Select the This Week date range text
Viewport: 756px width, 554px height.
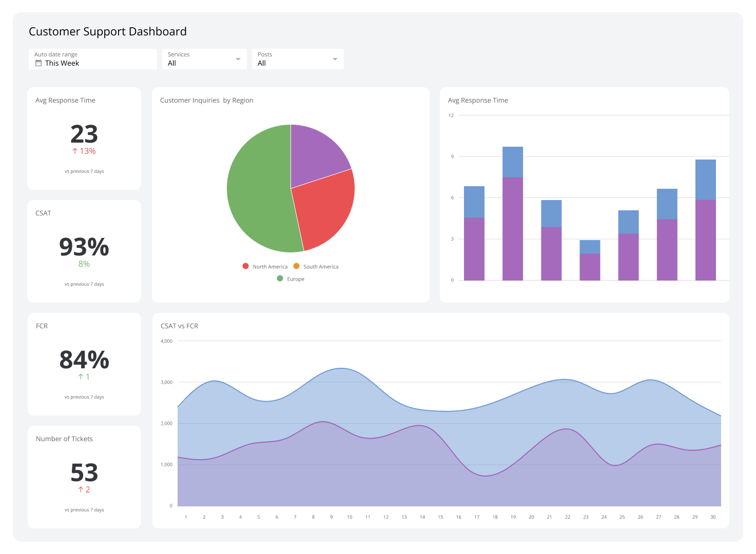tap(62, 63)
